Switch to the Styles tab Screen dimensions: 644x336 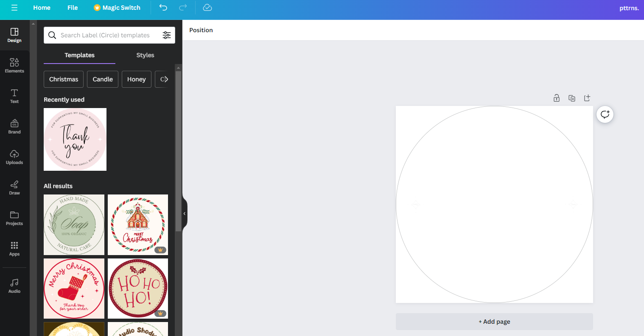pos(145,55)
